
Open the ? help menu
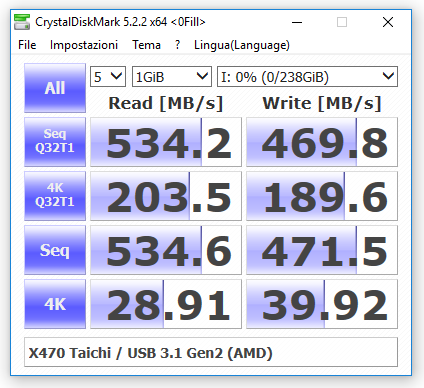click(177, 45)
